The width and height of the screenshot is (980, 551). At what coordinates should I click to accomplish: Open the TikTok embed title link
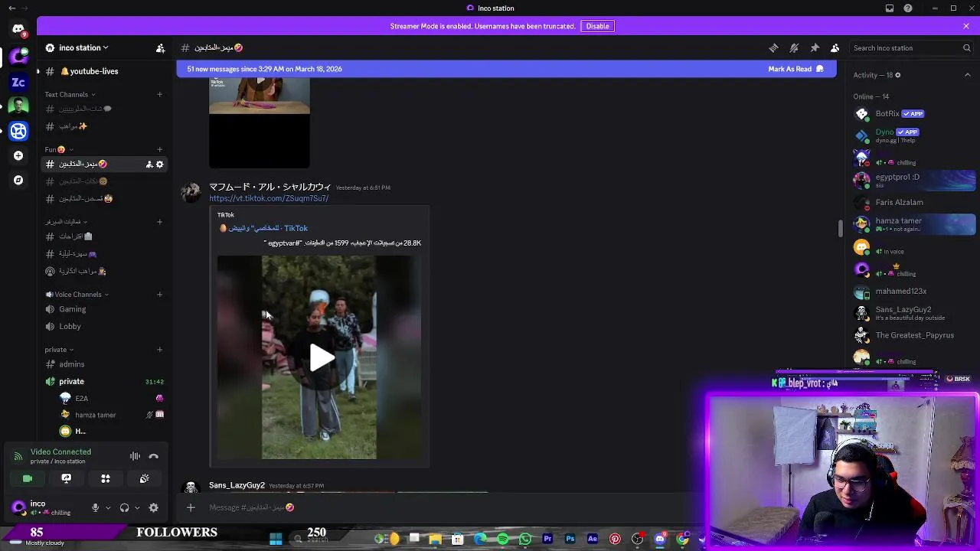click(x=267, y=228)
